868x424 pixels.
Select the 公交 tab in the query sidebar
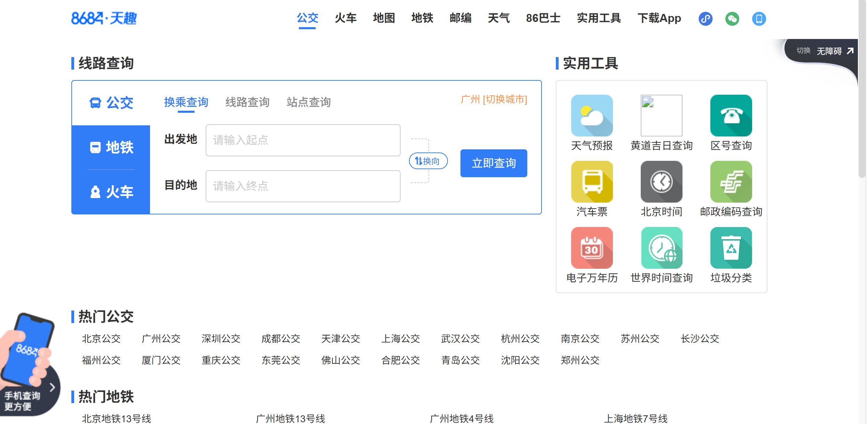point(111,103)
